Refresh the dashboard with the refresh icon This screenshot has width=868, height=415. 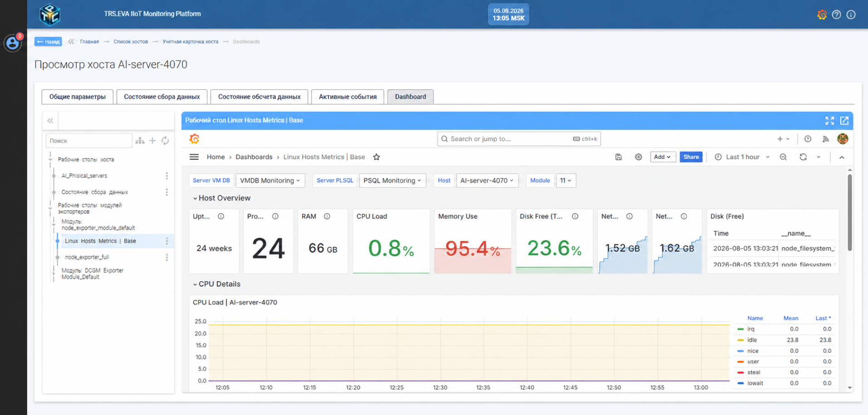[x=803, y=157]
